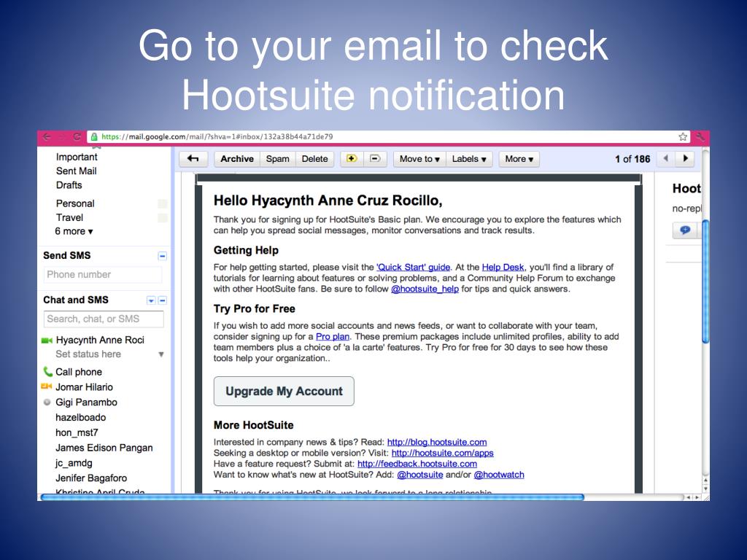Collapse the Send SMS gadget
The image size is (747, 560).
162,256
